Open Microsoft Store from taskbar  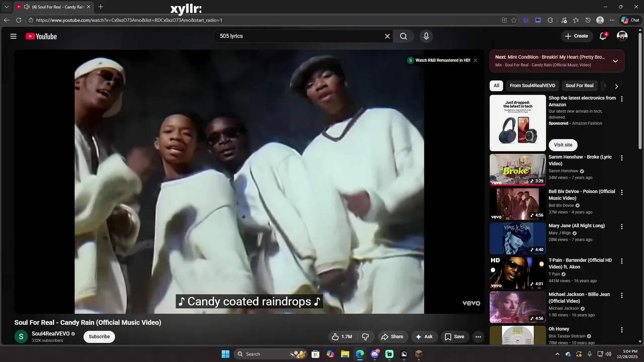[x=315, y=354]
